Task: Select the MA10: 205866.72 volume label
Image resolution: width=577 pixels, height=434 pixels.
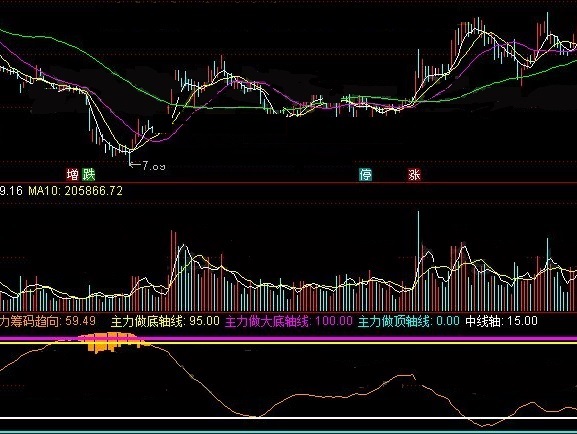Action: 75,191
